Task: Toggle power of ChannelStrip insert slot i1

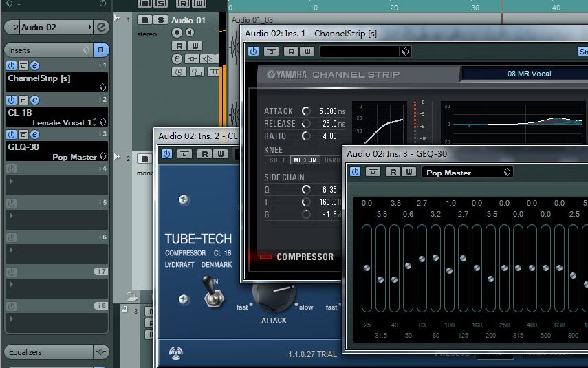Action: [x=11, y=65]
